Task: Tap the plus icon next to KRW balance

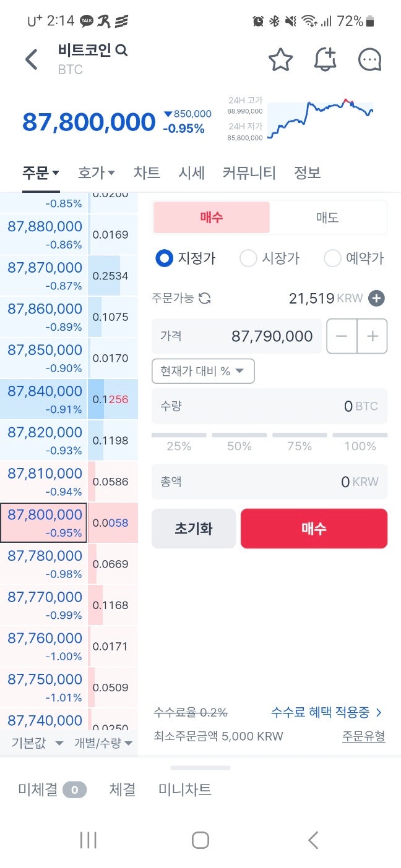Action: click(376, 298)
